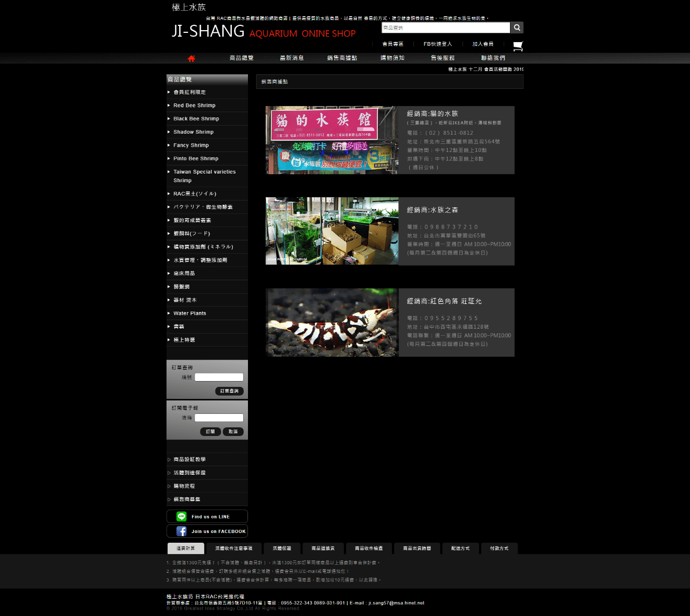The width and height of the screenshot is (690, 616).
Task: Click the 訂閱 subscribe button
Action: [211, 432]
